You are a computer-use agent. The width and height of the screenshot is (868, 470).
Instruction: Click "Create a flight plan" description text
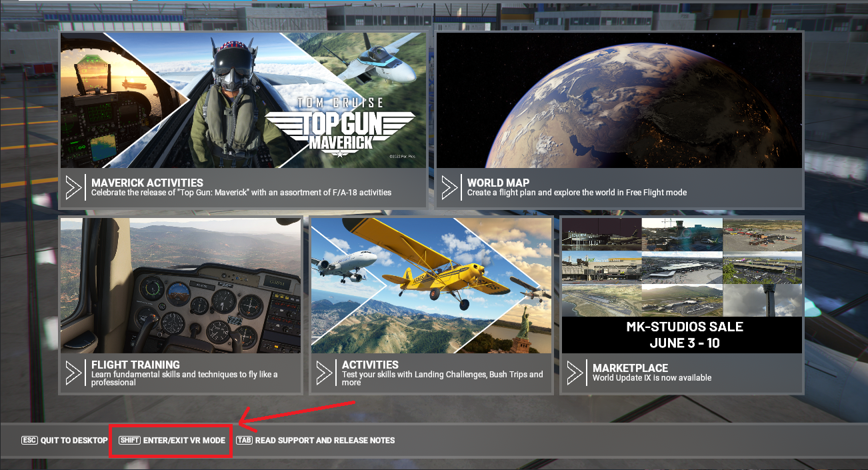tap(577, 193)
